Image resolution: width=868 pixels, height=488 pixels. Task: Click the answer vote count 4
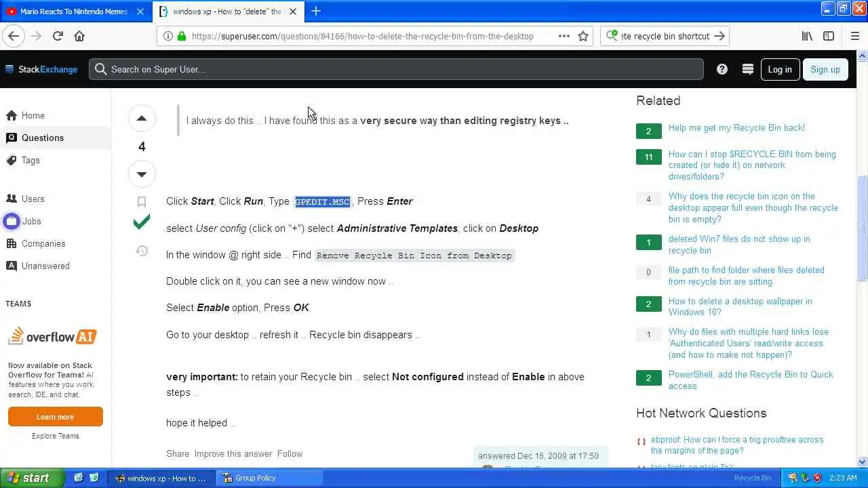tap(142, 146)
